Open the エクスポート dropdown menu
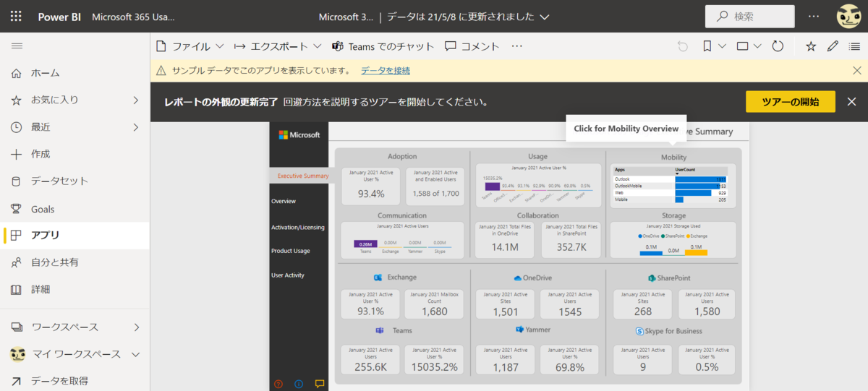This screenshot has height=391, width=868. [278, 46]
